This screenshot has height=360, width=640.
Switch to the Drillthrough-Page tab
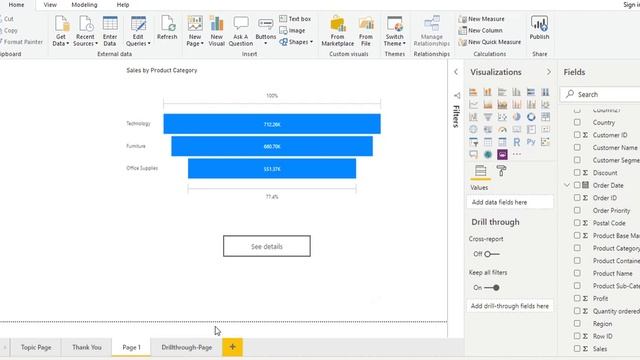pos(187,347)
